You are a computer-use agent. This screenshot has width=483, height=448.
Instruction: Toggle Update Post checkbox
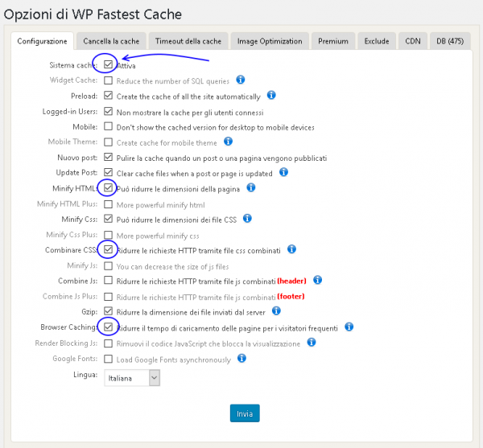point(108,172)
